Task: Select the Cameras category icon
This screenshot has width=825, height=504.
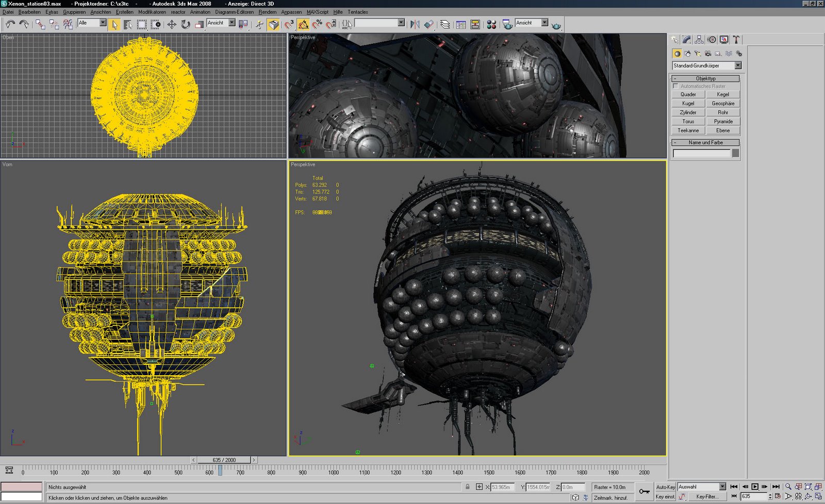Action: [708, 54]
